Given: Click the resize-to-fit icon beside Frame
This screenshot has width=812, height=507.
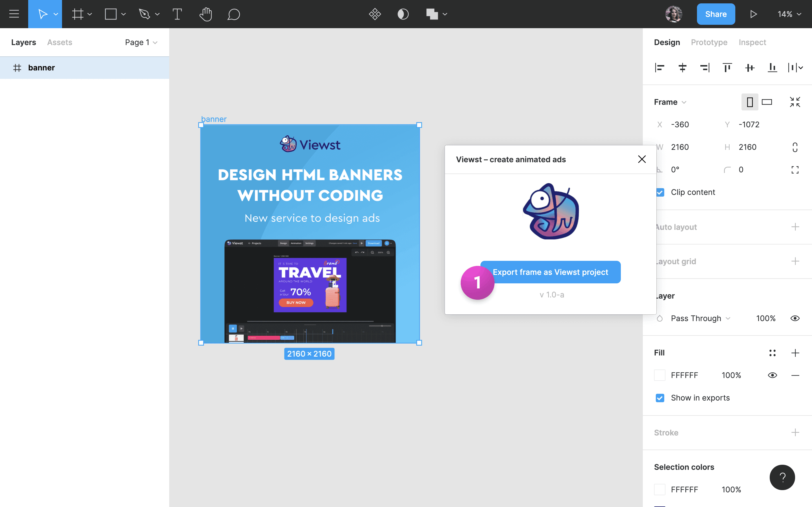Looking at the screenshot, I should pyautogui.click(x=795, y=102).
